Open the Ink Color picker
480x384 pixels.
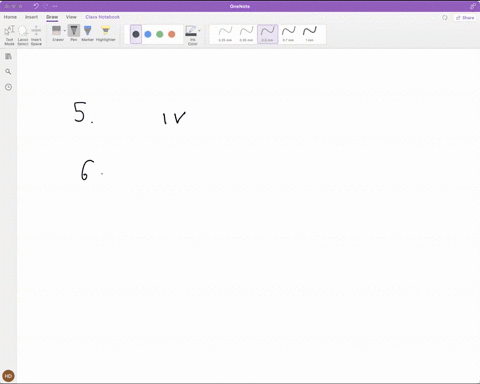tap(191, 35)
